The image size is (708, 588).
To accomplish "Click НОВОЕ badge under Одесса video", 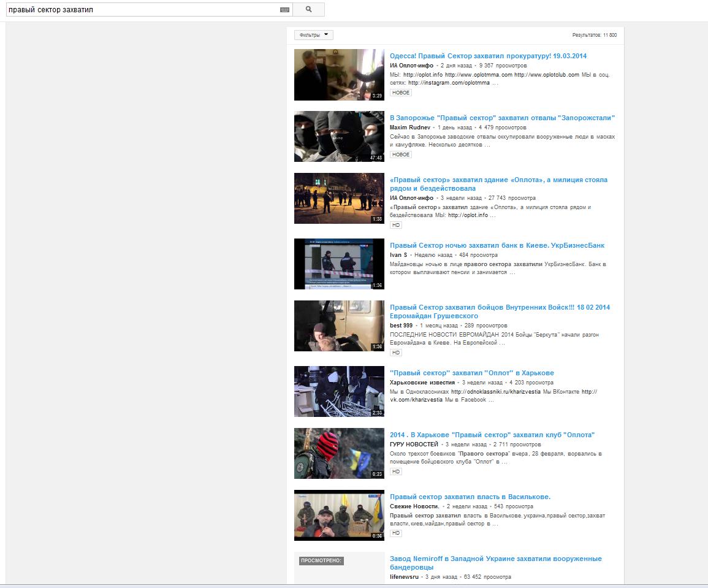I will 400,93.
